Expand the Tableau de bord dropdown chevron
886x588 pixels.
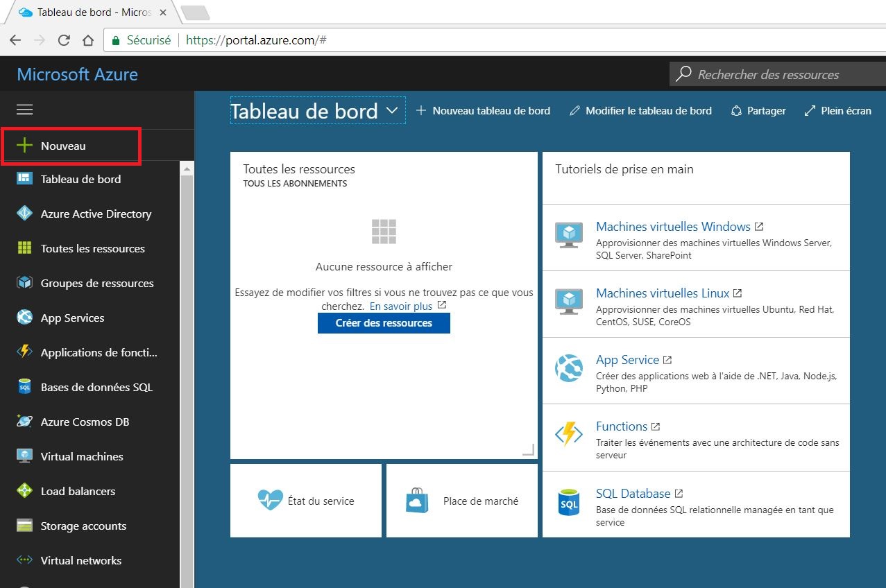(392, 110)
